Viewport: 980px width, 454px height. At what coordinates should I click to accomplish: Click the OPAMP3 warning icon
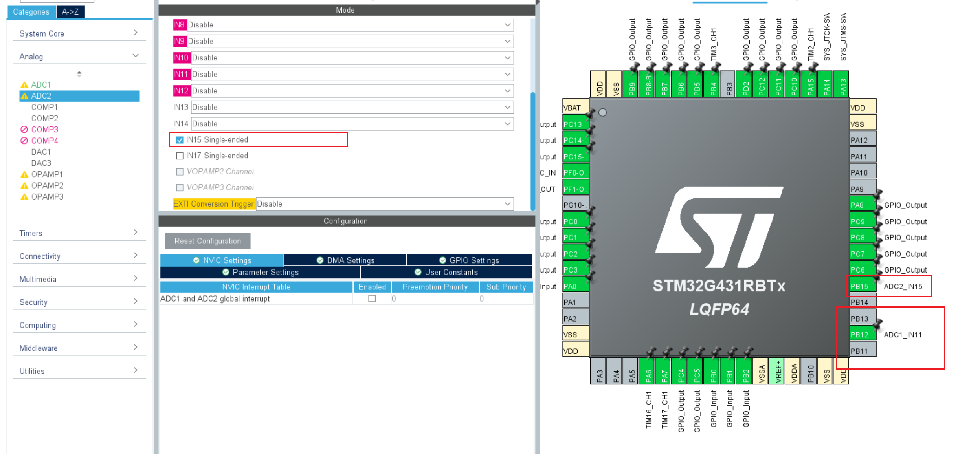(24, 197)
